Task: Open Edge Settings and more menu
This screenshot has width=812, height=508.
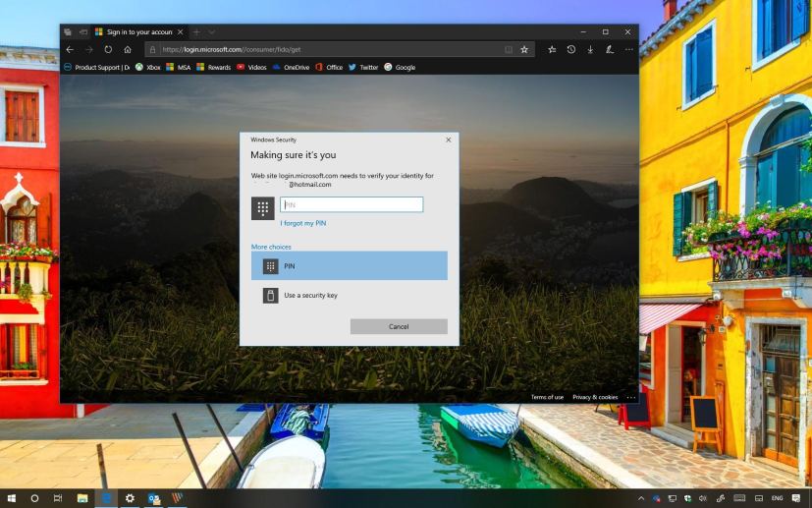Action: (628, 50)
